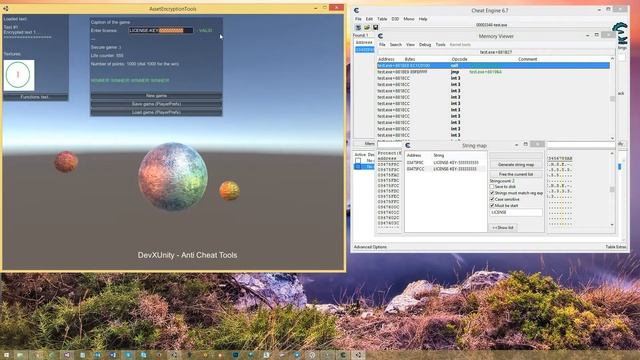
Task: Click the Free the current list button
Action: [x=516, y=174]
